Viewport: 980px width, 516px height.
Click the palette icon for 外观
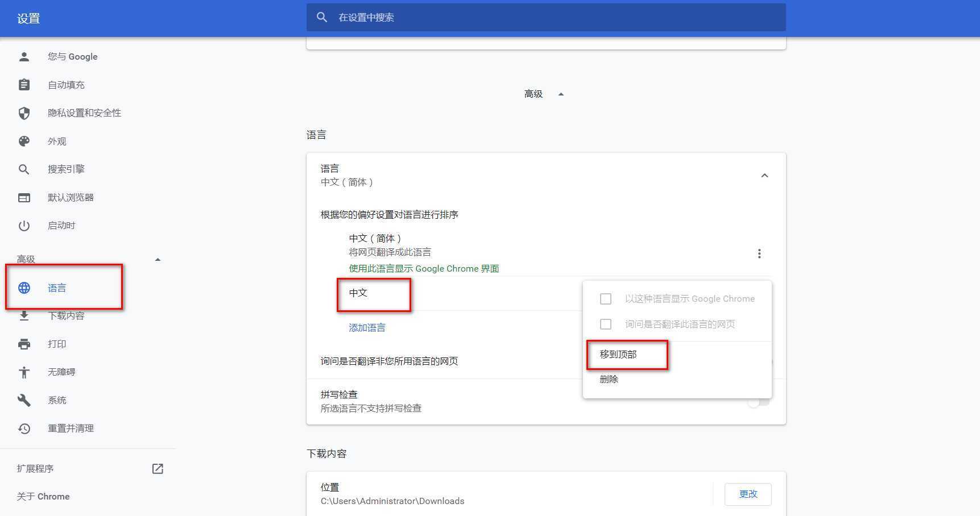click(x=24, y=141)
